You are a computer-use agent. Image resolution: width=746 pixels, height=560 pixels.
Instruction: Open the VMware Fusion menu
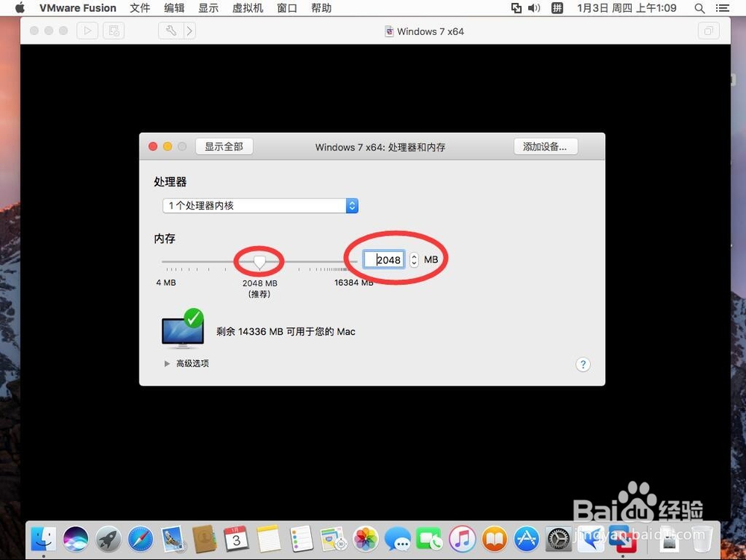[78, 8]
